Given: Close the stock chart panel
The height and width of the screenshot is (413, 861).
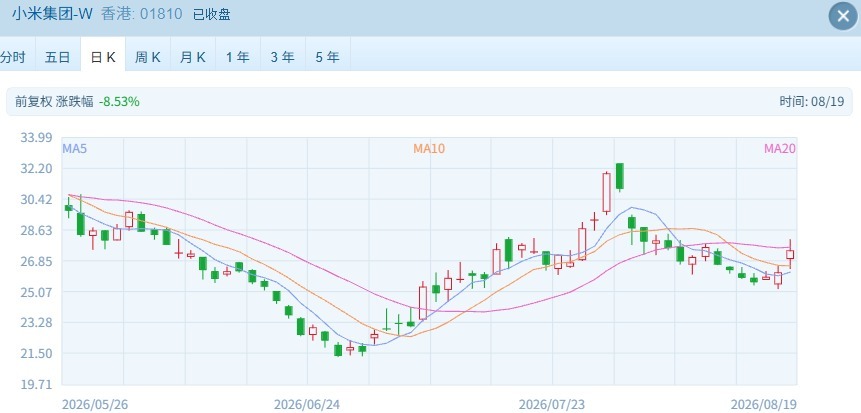Looking at the screenshot, I should [843, 16].
